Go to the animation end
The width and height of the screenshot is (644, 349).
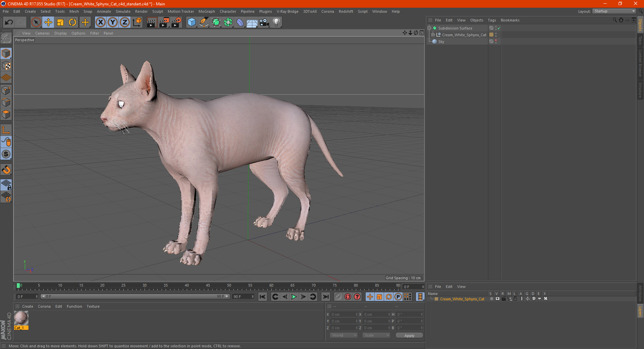pos(325,297)
